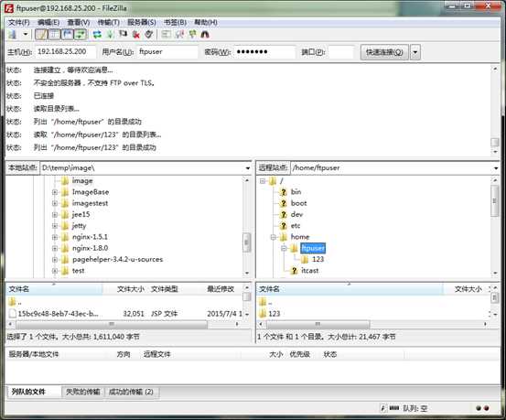The height and width of the screenshot is (420, 506).
Task: Open quickconnect history dropdown arrow
Action: click(415, 52)
